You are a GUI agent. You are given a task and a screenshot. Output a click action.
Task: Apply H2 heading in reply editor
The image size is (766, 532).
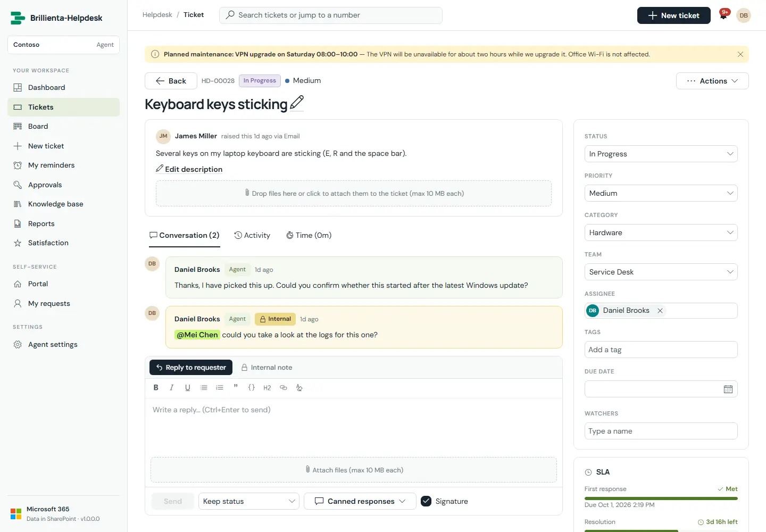(267, 388)
